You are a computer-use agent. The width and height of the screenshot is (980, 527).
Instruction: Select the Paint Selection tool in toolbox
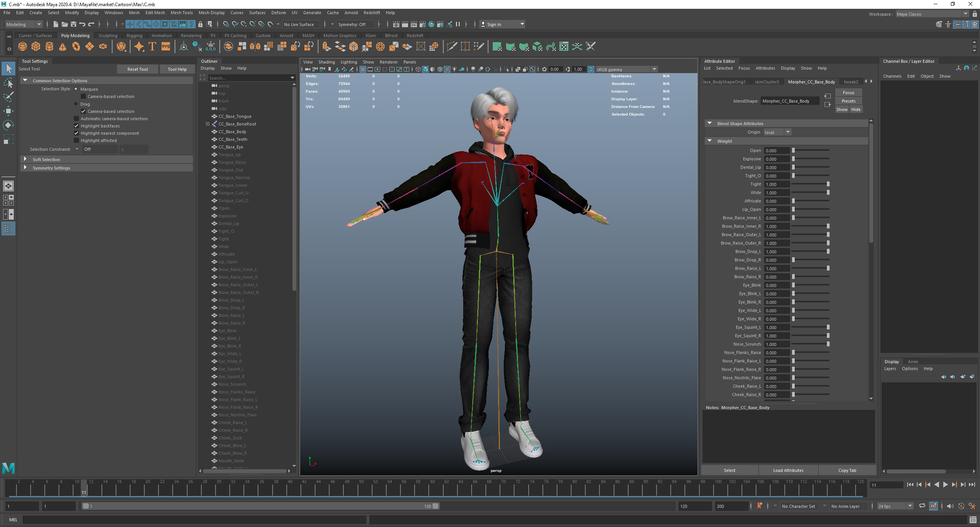8,97
